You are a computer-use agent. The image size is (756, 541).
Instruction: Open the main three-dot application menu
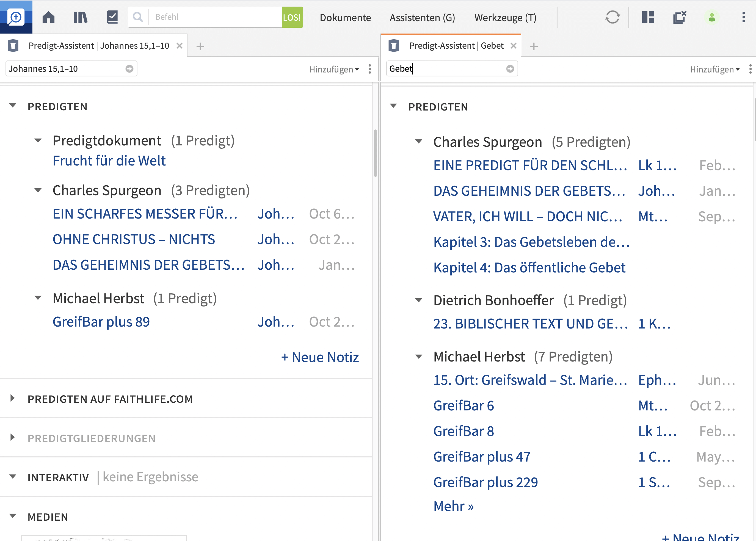click(x=743, y=17)
